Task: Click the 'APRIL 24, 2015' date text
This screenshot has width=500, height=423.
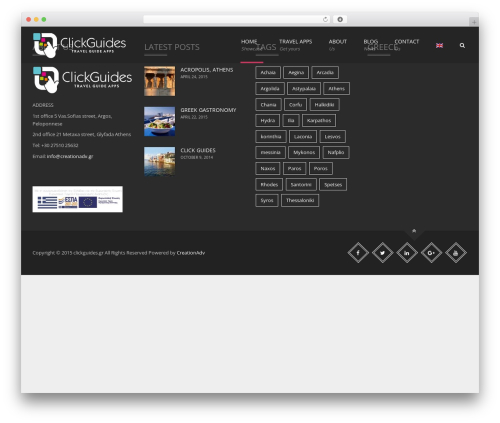Action: coord(194,77)
